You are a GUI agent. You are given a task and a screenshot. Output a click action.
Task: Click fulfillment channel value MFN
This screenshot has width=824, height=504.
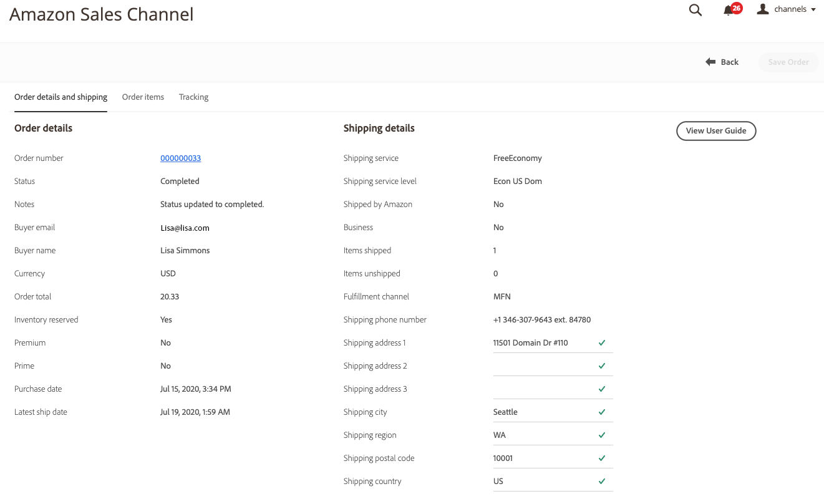(x=502, y=296)
